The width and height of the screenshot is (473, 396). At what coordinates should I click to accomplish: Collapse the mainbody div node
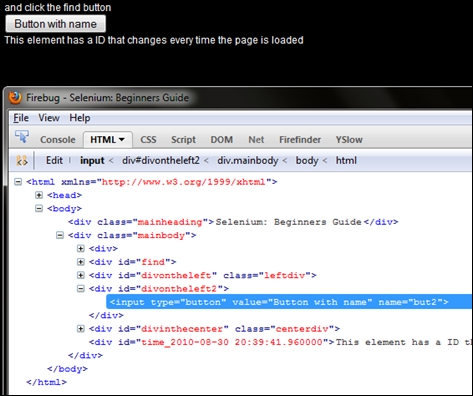coord(60,235)
